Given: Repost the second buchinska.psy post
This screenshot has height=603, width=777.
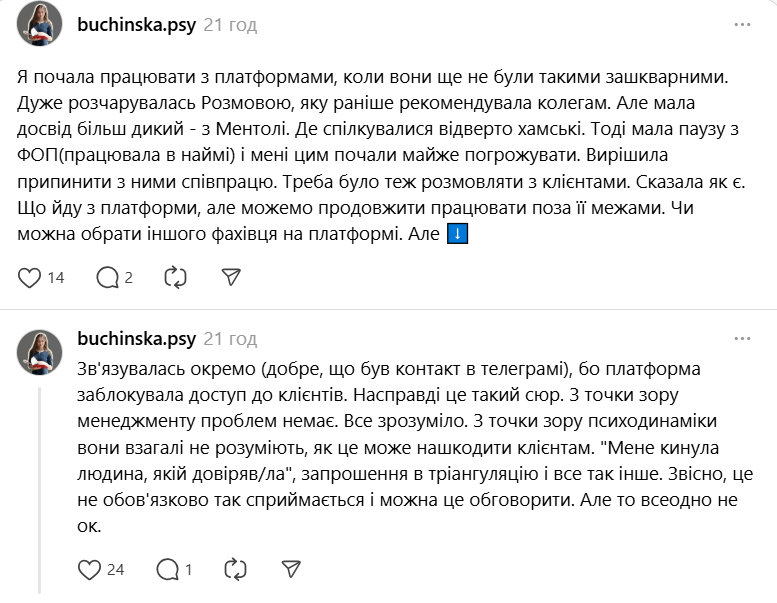Looking at the screenshot, I should pyautogui.click(x=234, y=569).
